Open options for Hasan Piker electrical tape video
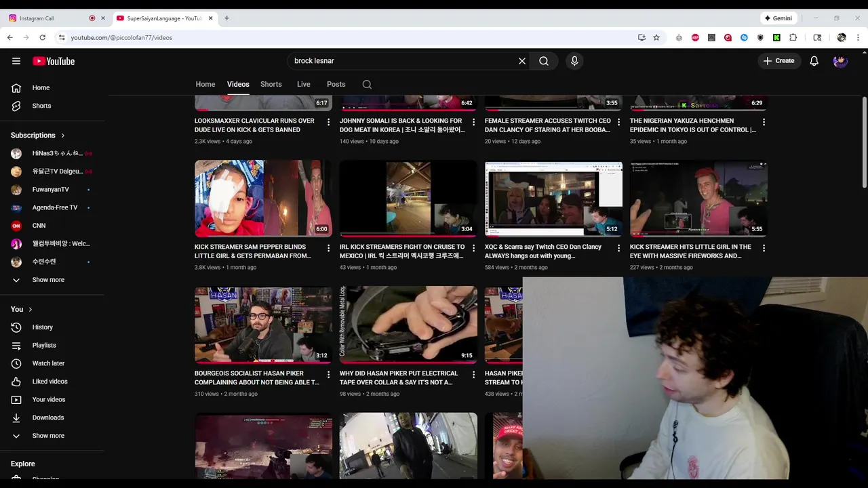This screenshot has height=488, width=868. point(473,374)
